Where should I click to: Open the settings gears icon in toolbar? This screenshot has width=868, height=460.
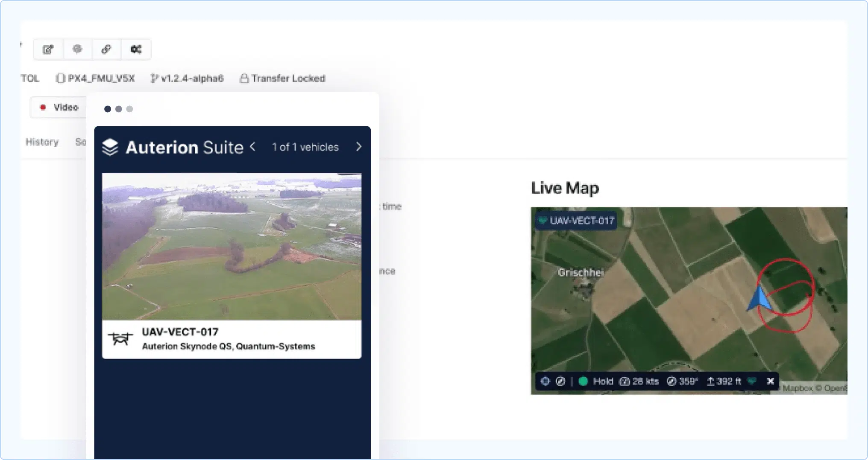[x=136, y=49]
